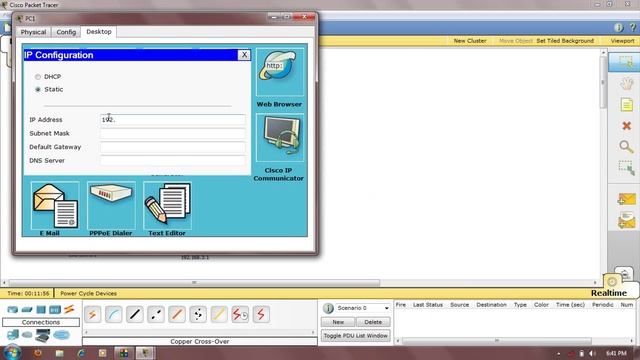Click the taskbar volume speaker icon
Image resolution: width=640 pixels, height=360 pixels.
click(x=592, y=353)
